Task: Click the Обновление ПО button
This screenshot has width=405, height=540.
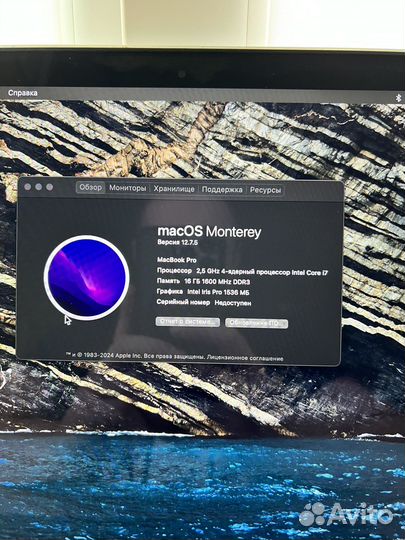Action: coord(257,323)
